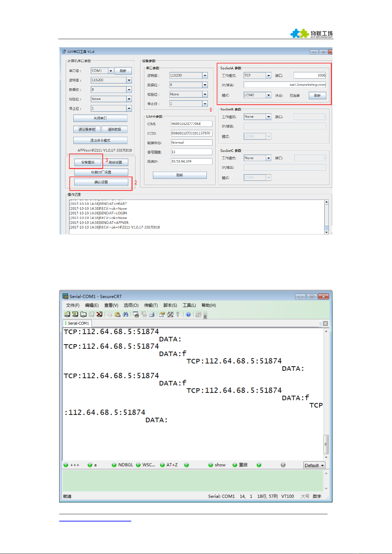The height and width of the screenshot is (554, 392).
Task: Click the AT+Z button bar item
Action: (169, 465)
